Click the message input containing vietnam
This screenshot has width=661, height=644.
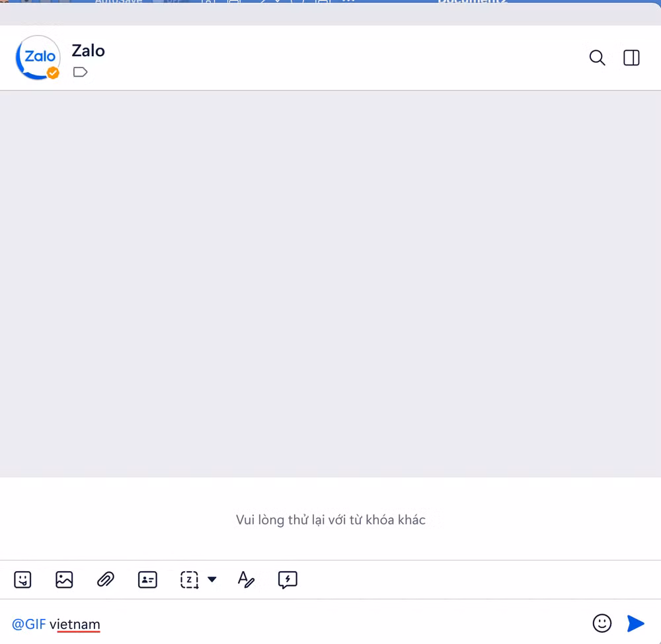coord(295,624)
